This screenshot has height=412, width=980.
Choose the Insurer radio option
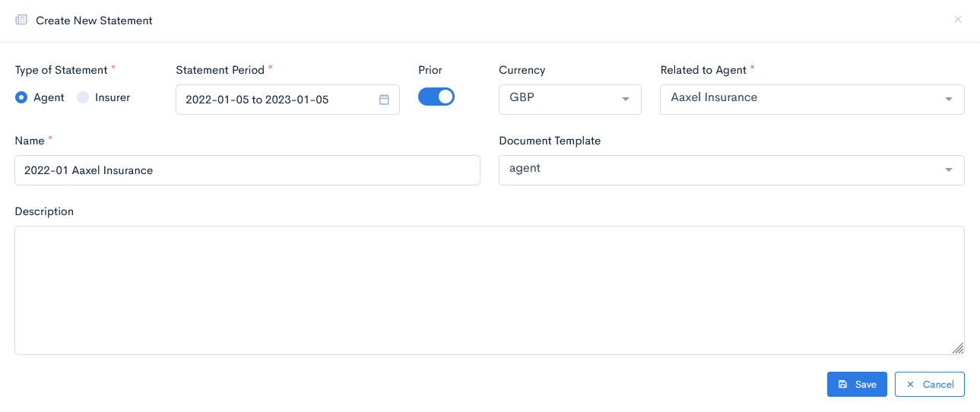(x=83, y=97)
